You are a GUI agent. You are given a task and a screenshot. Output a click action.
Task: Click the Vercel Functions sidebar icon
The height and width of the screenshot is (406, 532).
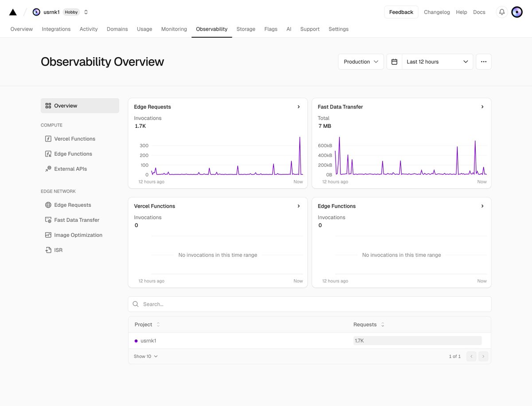tap(48, 139)
